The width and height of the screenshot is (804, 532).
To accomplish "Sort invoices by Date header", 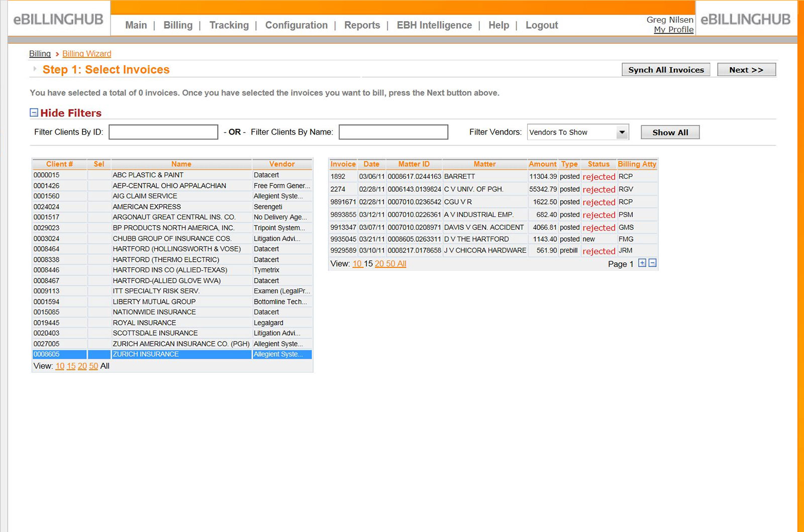I will click(371, 164).
